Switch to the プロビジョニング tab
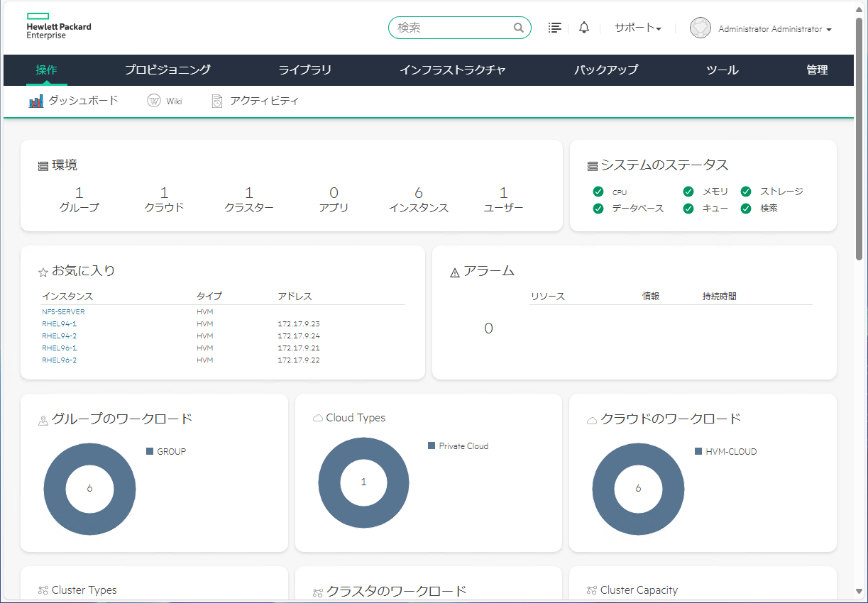The width and height of the screenshot is (868, 603). [167, 70]
